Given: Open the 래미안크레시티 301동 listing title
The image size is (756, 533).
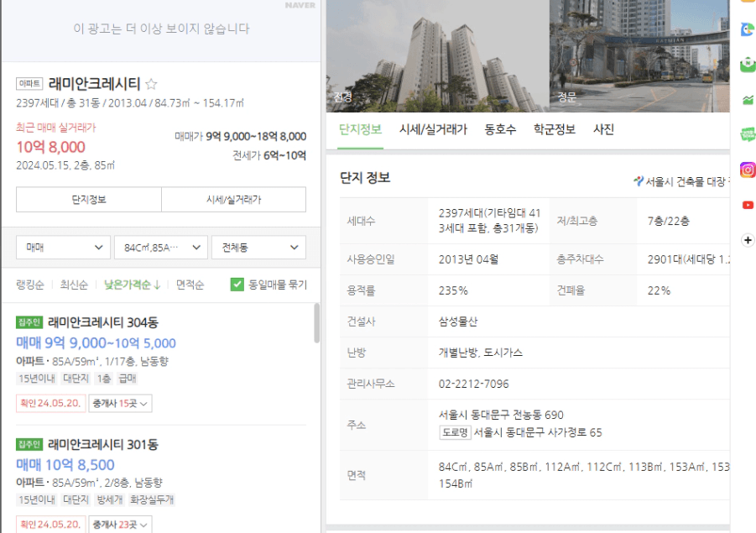Looking at the screenshot, I should pos(102,444).
